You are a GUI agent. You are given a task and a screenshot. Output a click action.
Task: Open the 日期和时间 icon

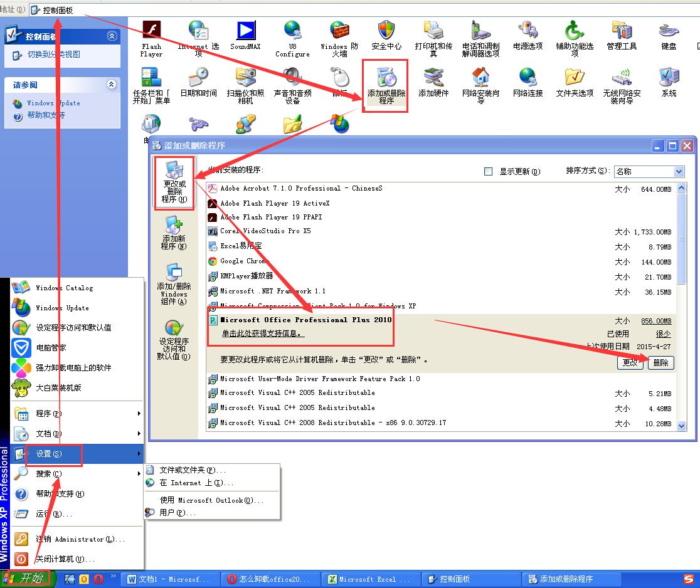(x=199, y=82)
